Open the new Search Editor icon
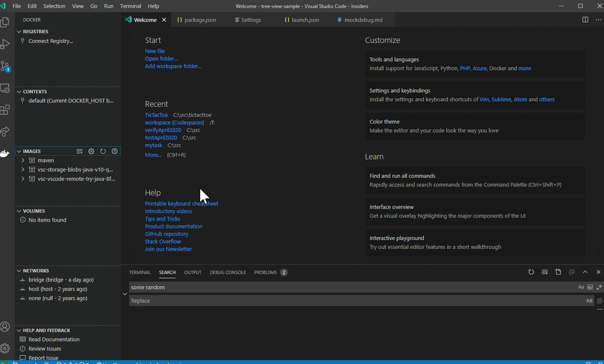604x364 pixels. [558, 272]
